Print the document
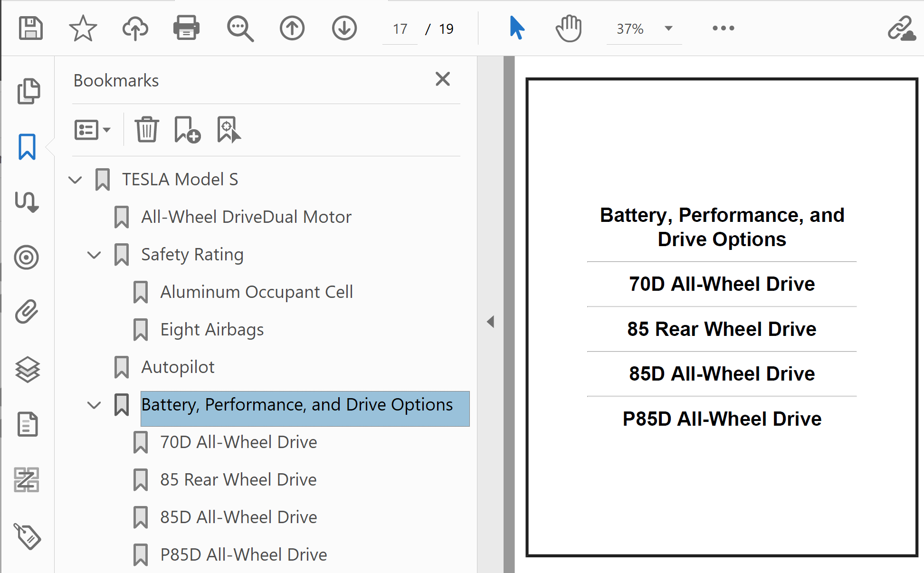This screenshot has width=924, height=573. (186, 28)
